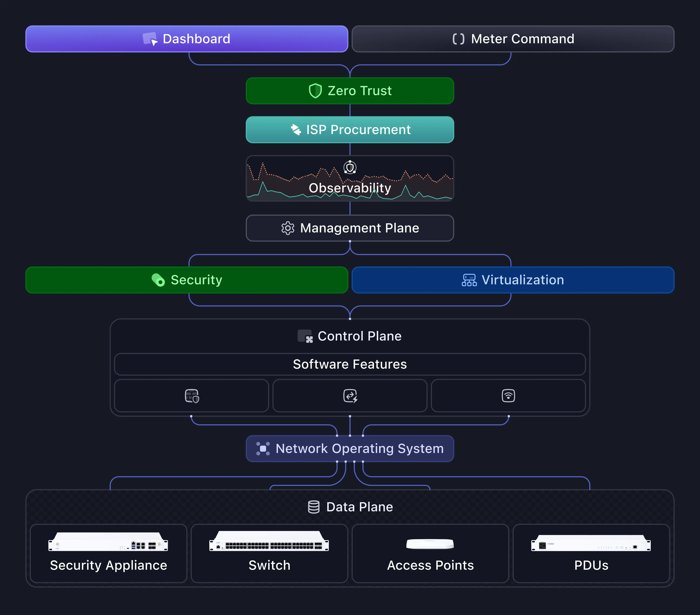
Task: Open the Security block
Action: click(x=187, y=280)
